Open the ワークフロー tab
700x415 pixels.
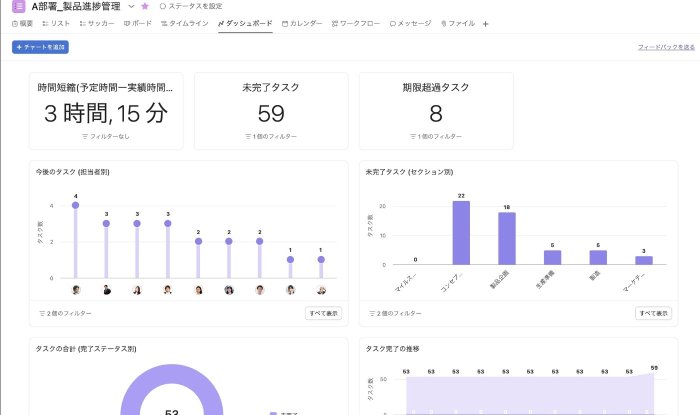coord(354,23)
